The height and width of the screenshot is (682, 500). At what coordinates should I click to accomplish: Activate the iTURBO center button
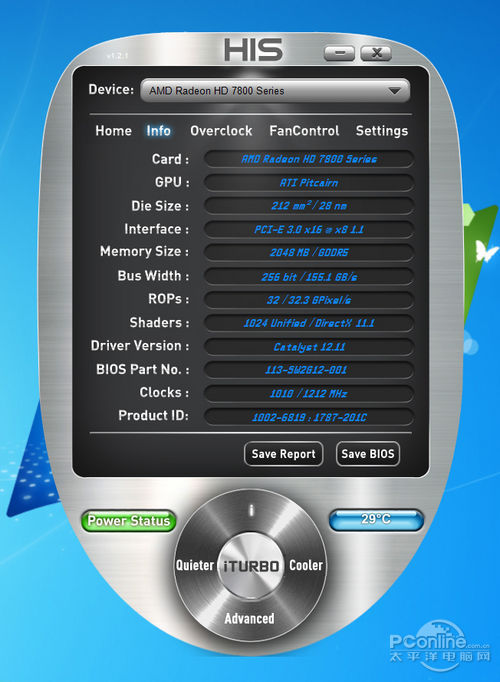click(251, 565)
